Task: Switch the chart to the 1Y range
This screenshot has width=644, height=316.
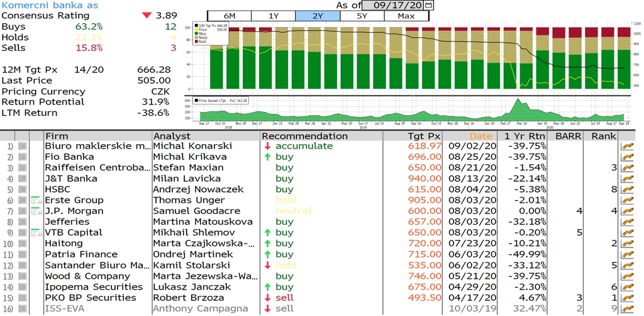Action: pyautogui.click(x=274, y=16)
